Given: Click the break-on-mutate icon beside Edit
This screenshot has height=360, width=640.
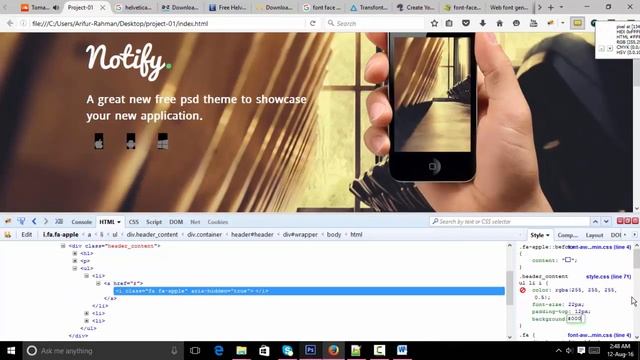Looking at the screenshot, I should click(x=8, y=235).
